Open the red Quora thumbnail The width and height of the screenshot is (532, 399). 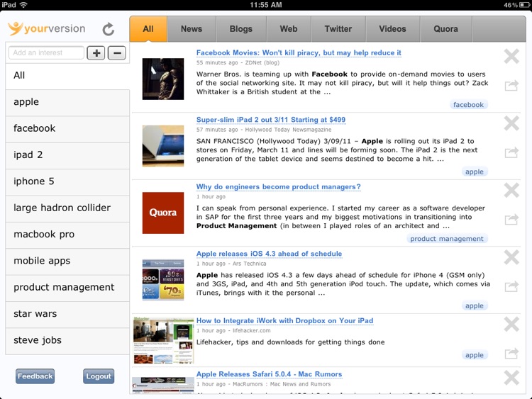[x=163, y=213]
